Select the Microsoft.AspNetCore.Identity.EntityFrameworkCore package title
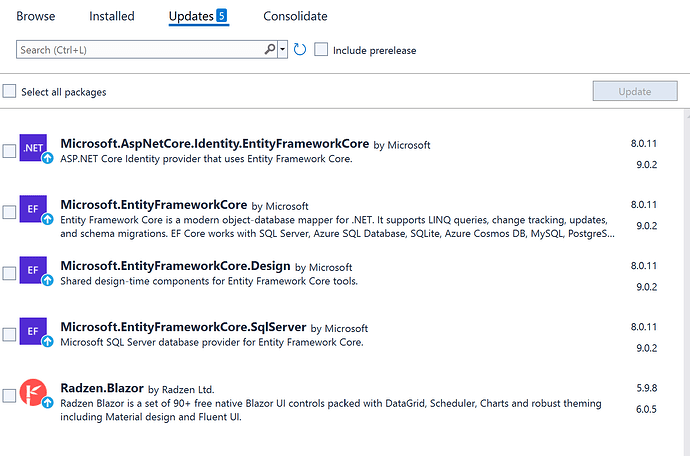This screenshot has width=690, height=456. click(215, 143)
